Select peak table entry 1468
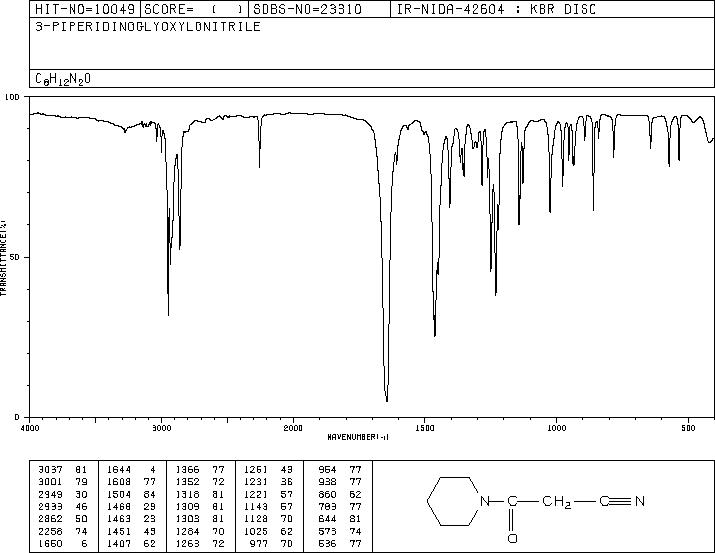This screenshot has width=715, height=553. [x=131, y=506]
